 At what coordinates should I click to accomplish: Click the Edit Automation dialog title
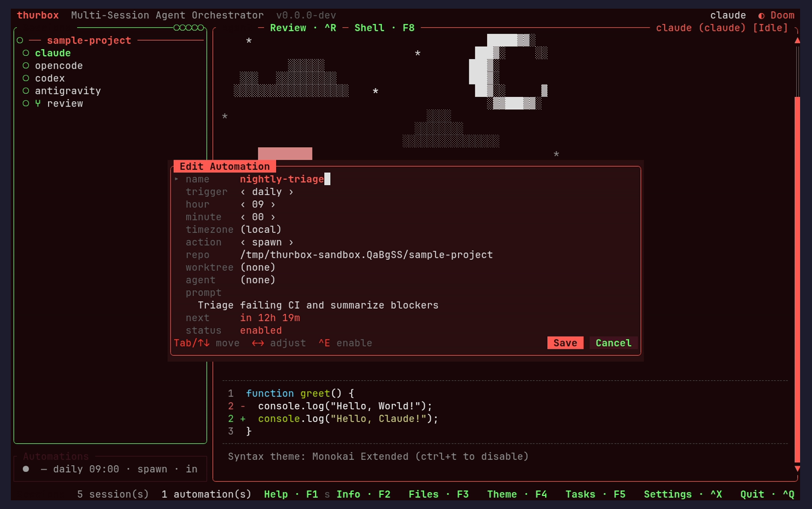[225, 166]
